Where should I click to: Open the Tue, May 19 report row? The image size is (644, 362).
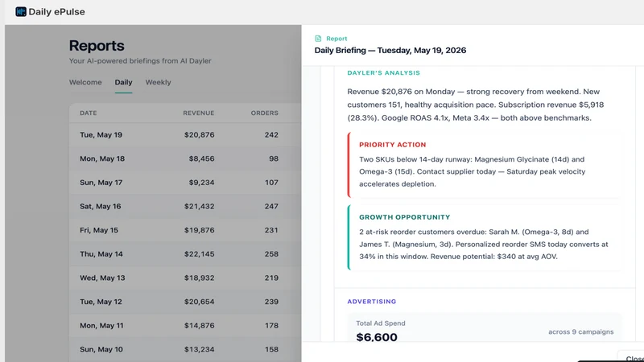[x=185, y=134]
